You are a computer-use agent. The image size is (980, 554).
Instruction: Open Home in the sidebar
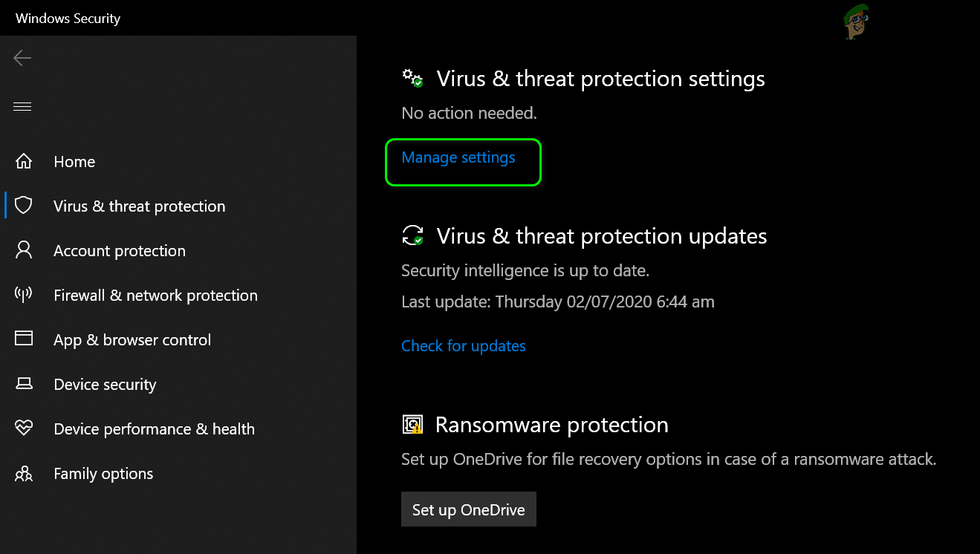pyautogui.click(x=74, y=162)
